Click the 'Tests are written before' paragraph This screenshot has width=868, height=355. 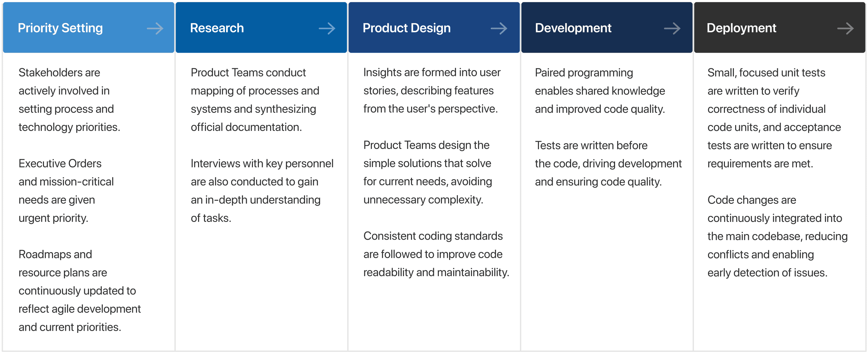608,164
